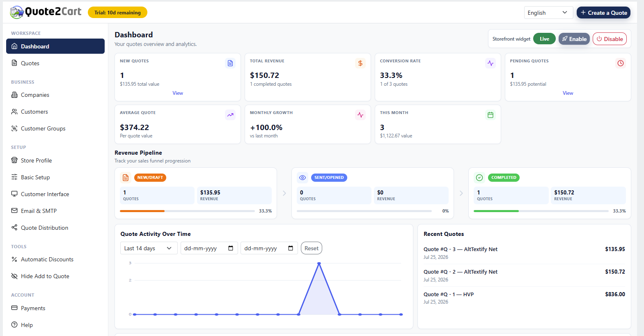The height and width of the screenshot is (336, 644).
Task: Click the Create a Quote button
Action: 603,13
